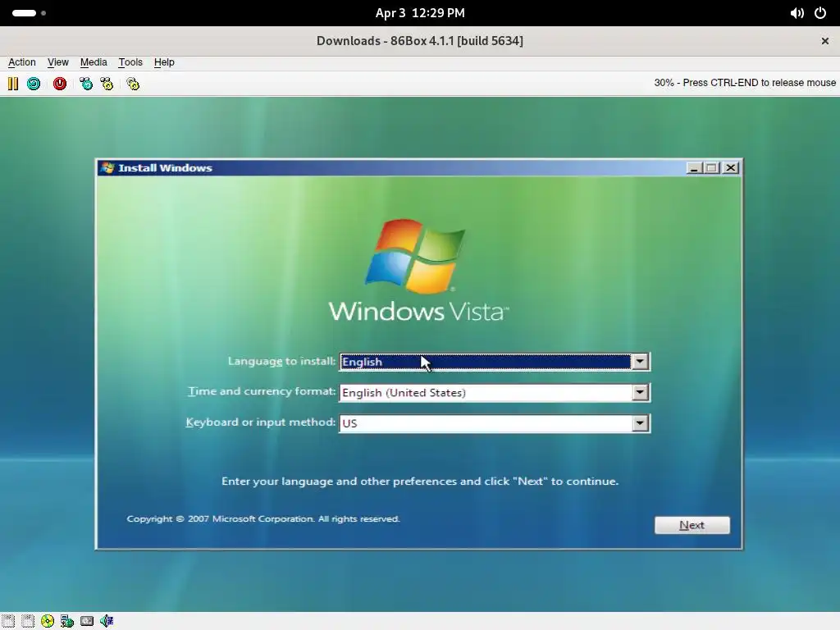
Task: Open the Help menu
Action: point(164,62)
